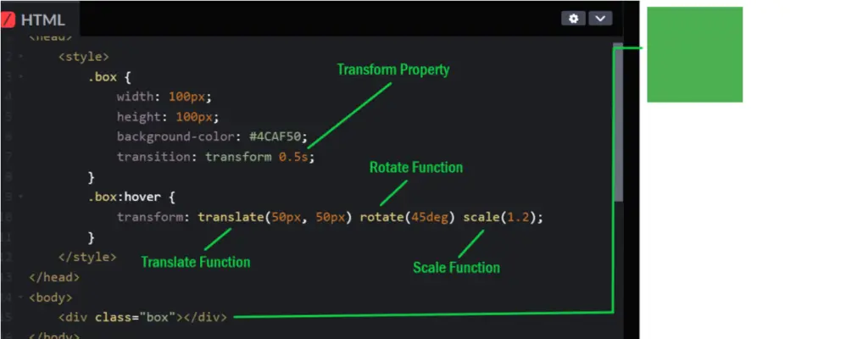Click the div class="box" line
The width and height of the screenshot is (868, 339).
[x=142, y=318]
